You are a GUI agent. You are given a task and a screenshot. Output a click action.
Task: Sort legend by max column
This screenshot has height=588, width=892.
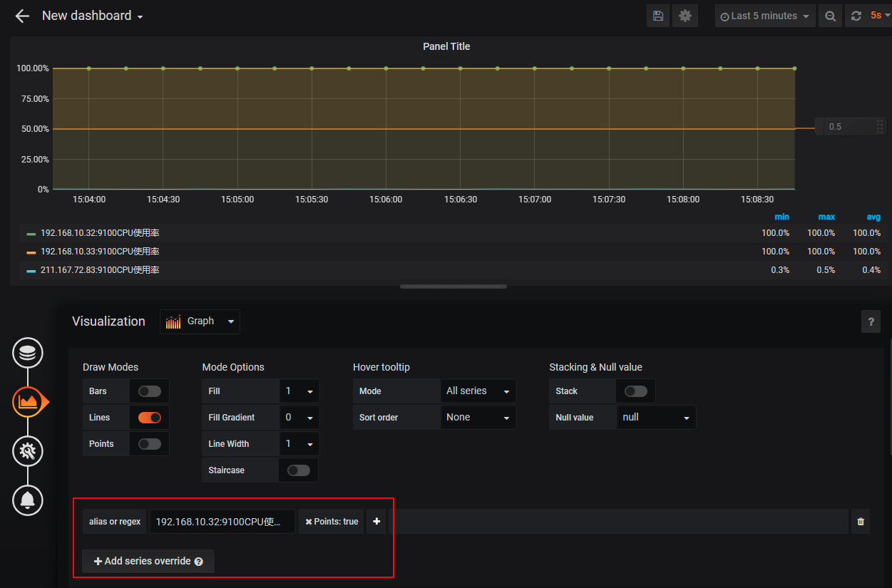point(826,217)
